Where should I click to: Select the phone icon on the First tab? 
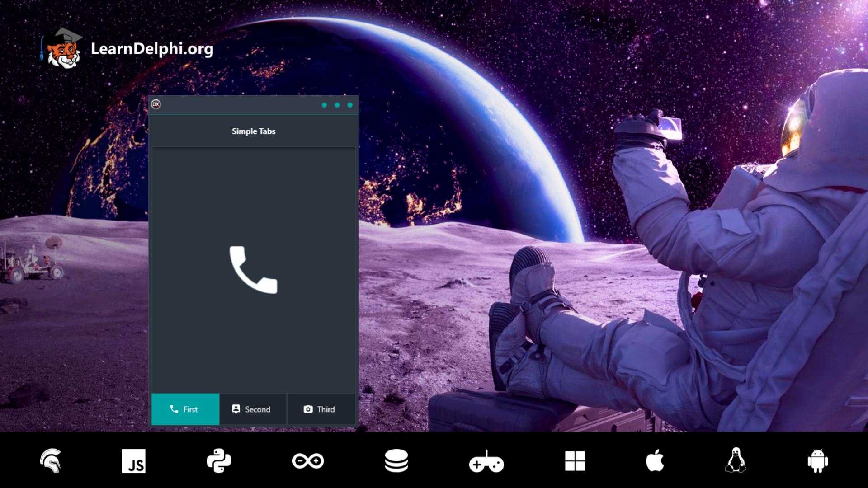coord(174,409)
